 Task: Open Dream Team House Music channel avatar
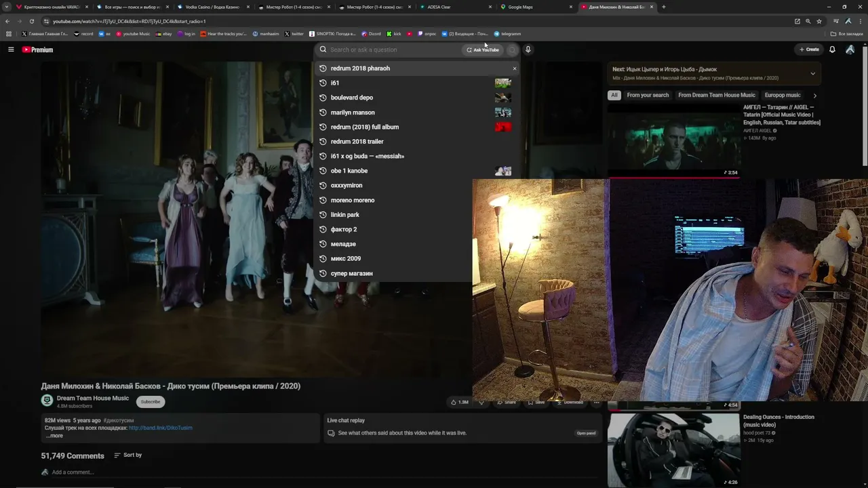tap(47, 401)
